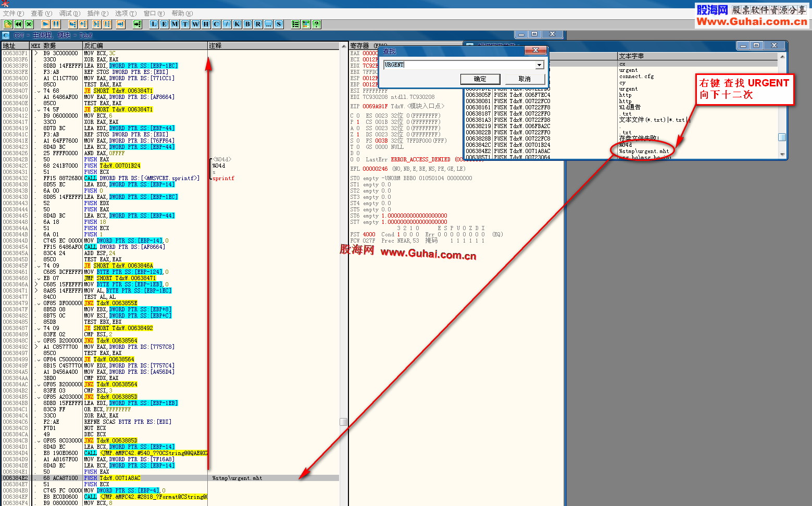The height and width of the screenshot is (506, 812).
Task: Click strings window scroll down arrow
Action: (x=782, y=155)
